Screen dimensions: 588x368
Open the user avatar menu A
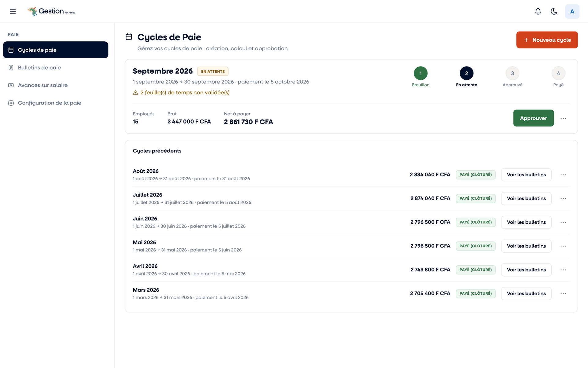(x=572, y=11)
